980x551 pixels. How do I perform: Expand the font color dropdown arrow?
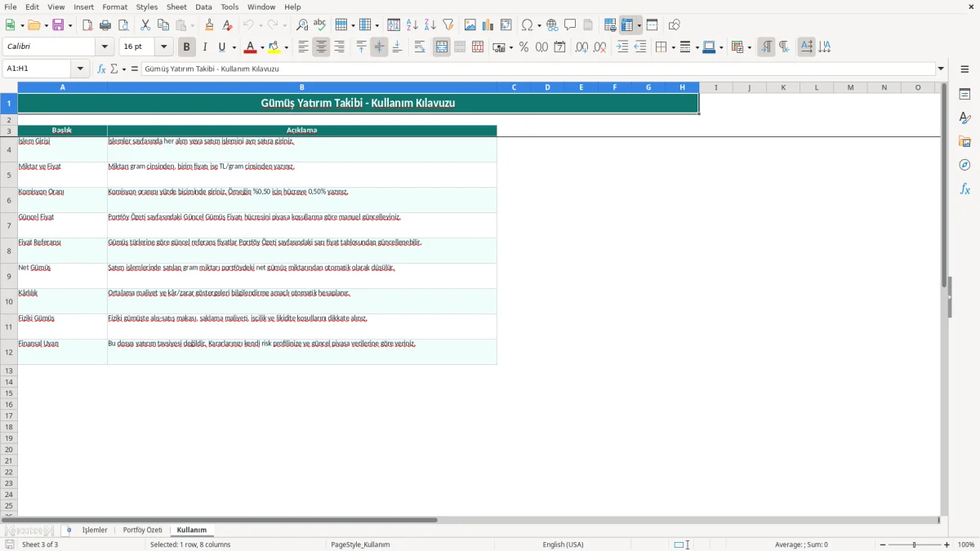click(261, 47)
